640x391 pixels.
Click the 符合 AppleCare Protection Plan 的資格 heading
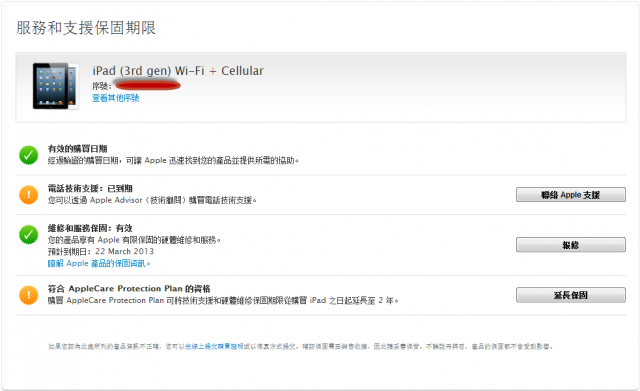pos(129,289)
